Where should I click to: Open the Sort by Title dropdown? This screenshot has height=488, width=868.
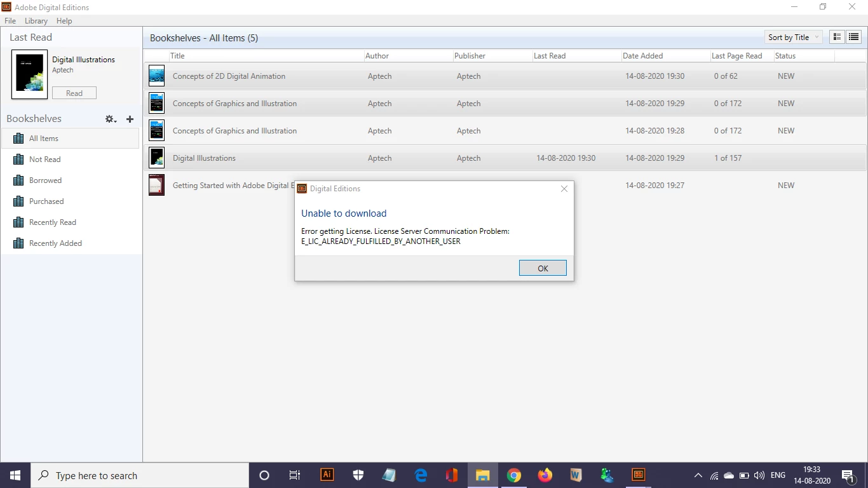(793, 37)
